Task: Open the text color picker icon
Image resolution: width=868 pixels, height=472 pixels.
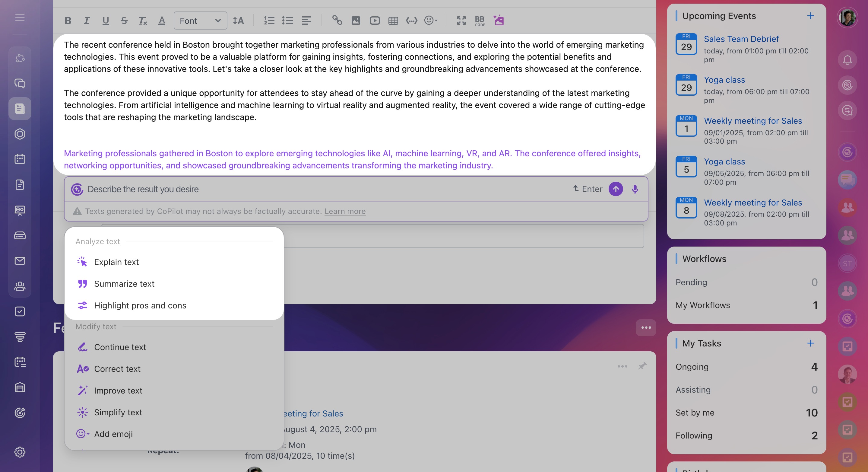Action: (162, 21)
